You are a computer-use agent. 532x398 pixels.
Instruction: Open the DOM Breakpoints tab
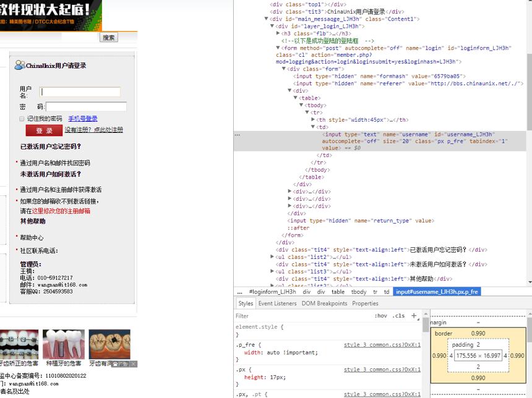click(x=324, y=303)
